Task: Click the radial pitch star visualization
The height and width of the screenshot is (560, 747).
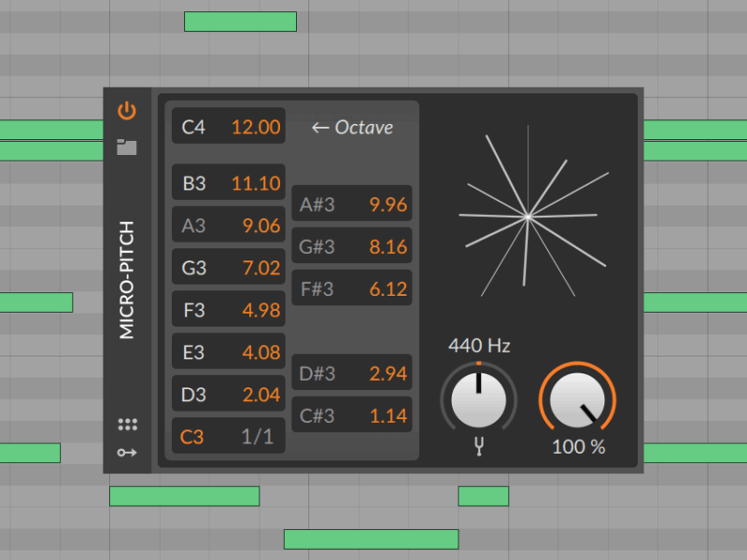Action: pyautogui.click(x=528, y=216)
